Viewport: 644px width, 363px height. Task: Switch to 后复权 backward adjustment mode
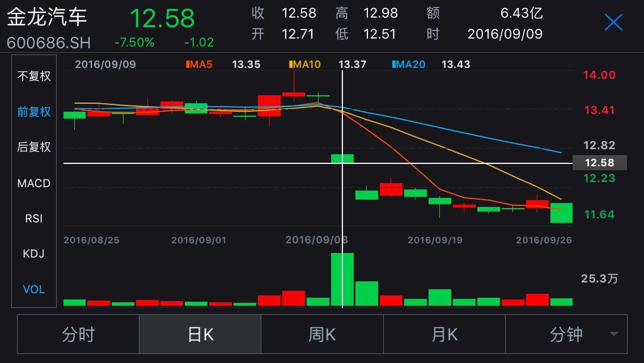(x=33, y=147)
